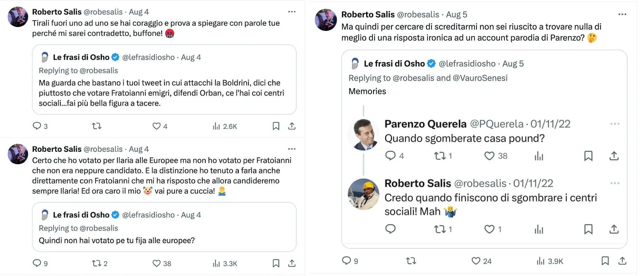
Task: Bookmark the "Quindi non hai votato" conversation
Action: (276, 263)
